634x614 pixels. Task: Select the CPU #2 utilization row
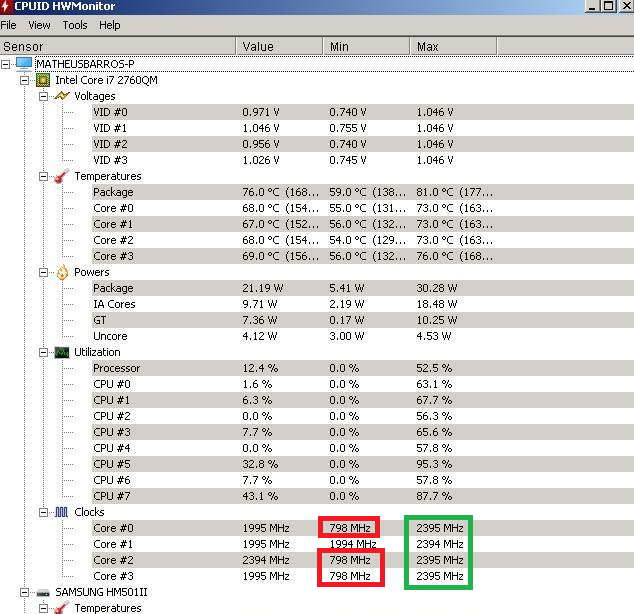click(363, 416)
